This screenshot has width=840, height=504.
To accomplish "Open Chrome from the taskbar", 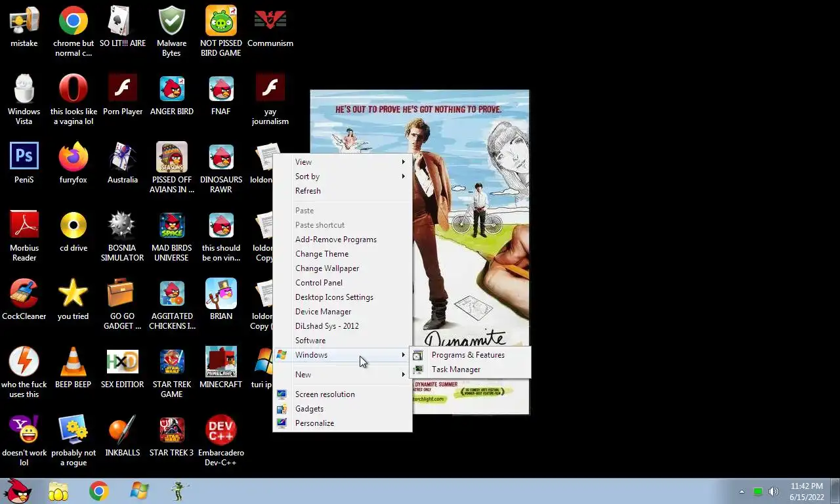I will 99,491.
